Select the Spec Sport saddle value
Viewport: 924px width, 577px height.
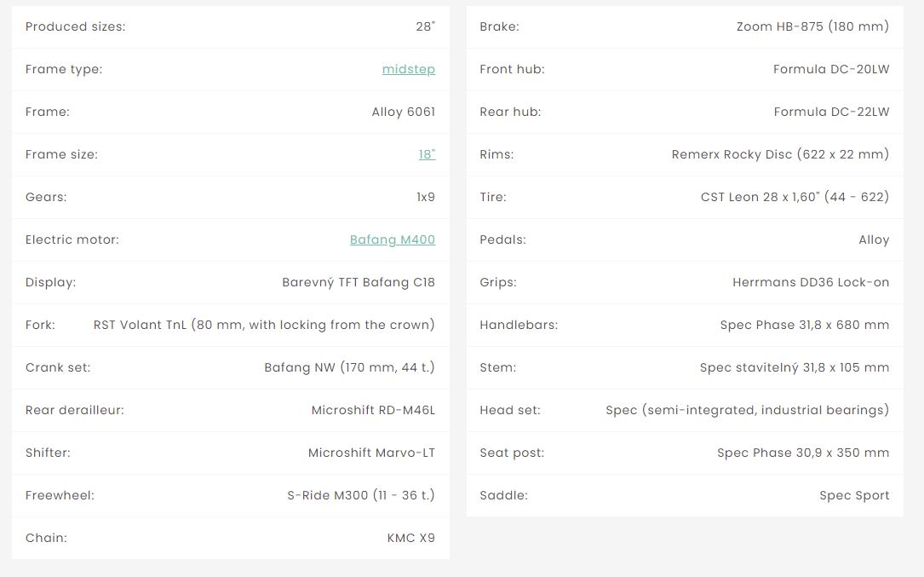(x=854, y=495)
